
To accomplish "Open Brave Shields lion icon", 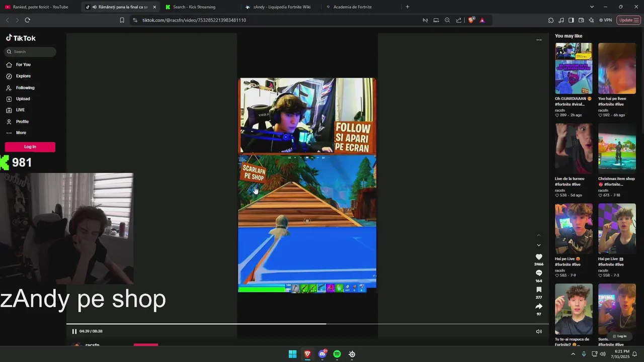I will click(x=471, y=20).
